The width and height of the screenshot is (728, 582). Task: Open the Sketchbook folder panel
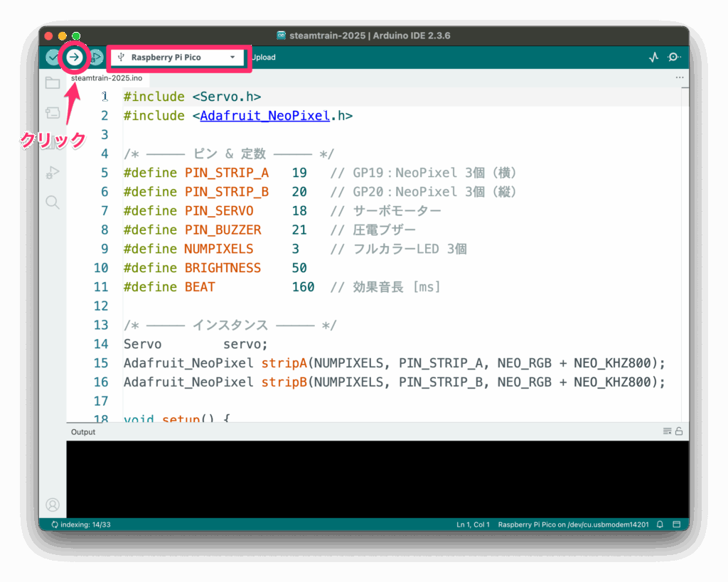[53, 84]
